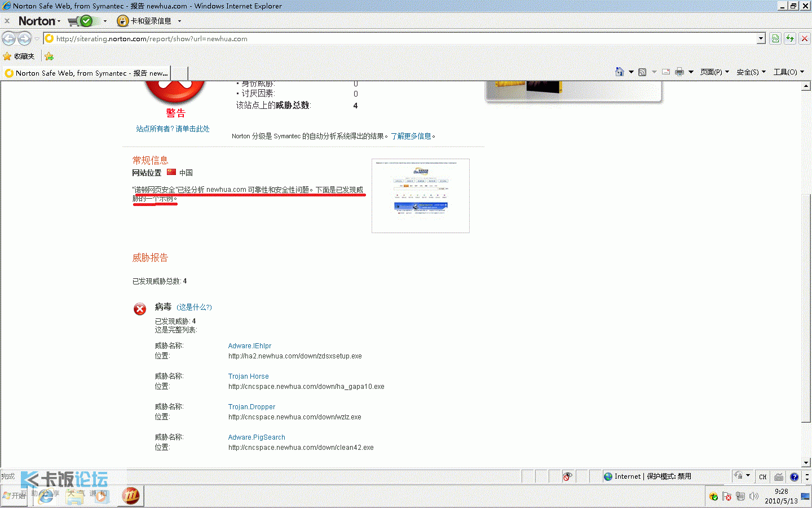
Task: Click the address bar URL field
Action: tap(400, 39)
